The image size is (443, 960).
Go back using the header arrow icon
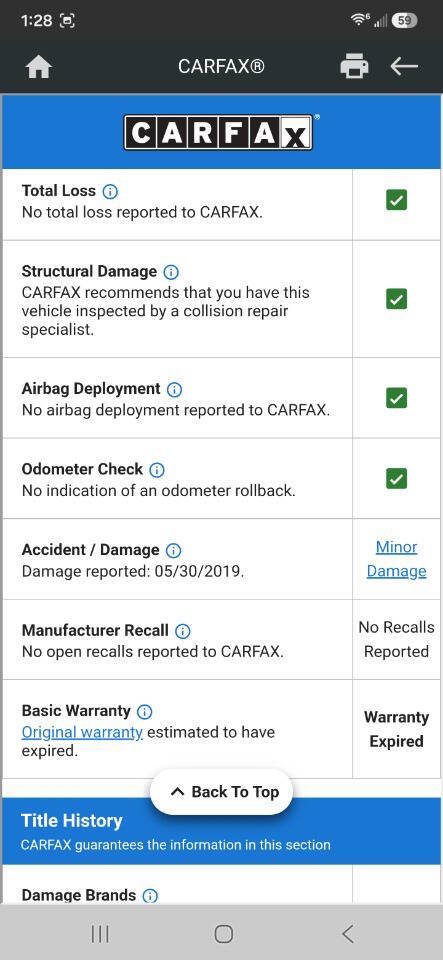(x=404, y=66)
